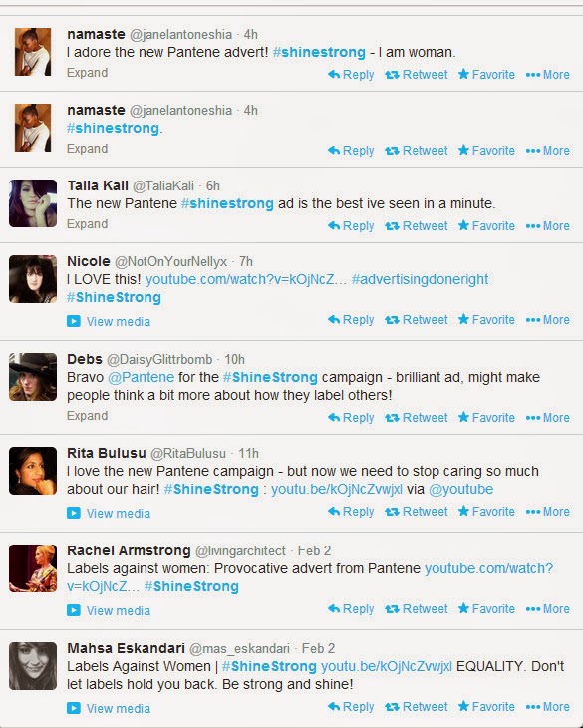Favorite Debs' Bravo Pantene tweet
This screenshot has height=728, width=583.
point(486,418)
